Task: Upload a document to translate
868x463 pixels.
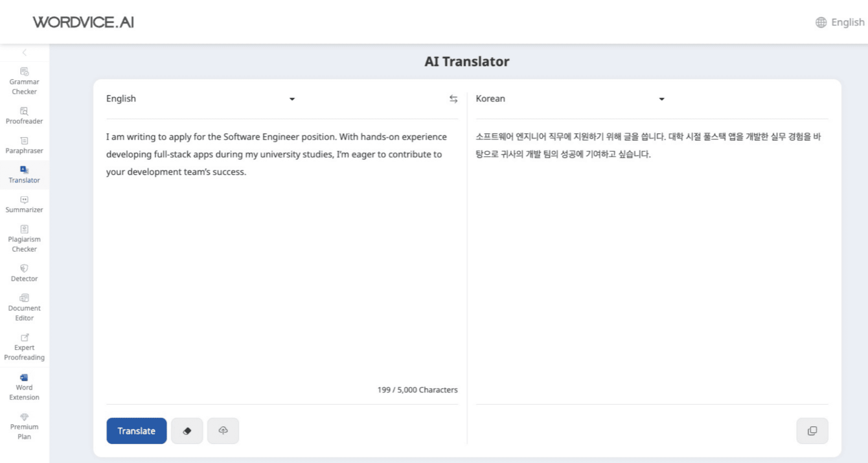Action: tap(223, 430)
